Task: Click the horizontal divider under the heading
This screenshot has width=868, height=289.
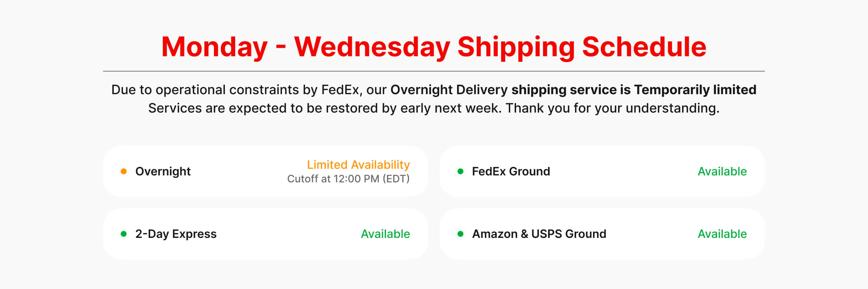Action: point(434,71)
